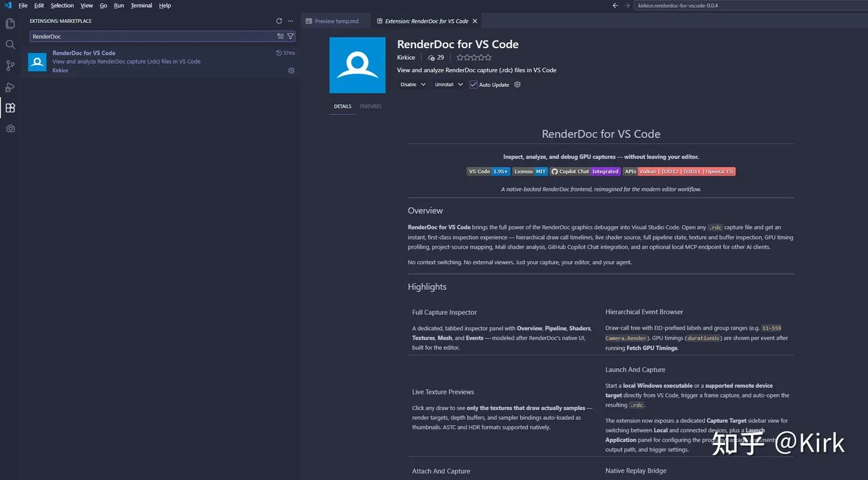The image size is (868, 480).
Task: Open Extensions view more actions (…)
Action: click(291, 21)
